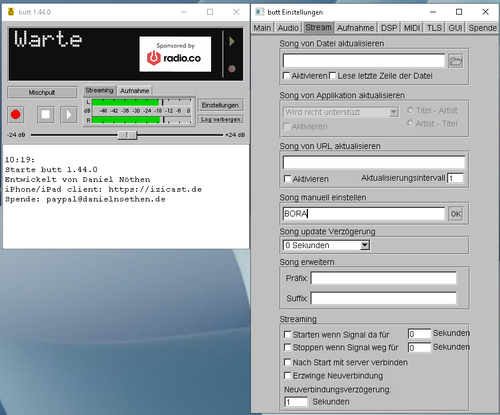500x415 pixels.
Task: Click seconds field for Stoppen wenn Signal
Action: pos(419,348)
